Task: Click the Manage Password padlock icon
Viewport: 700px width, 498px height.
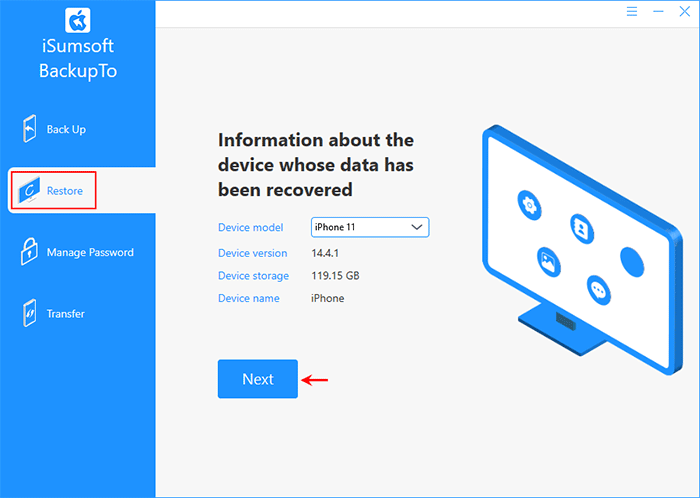Action: pos(29,252)
